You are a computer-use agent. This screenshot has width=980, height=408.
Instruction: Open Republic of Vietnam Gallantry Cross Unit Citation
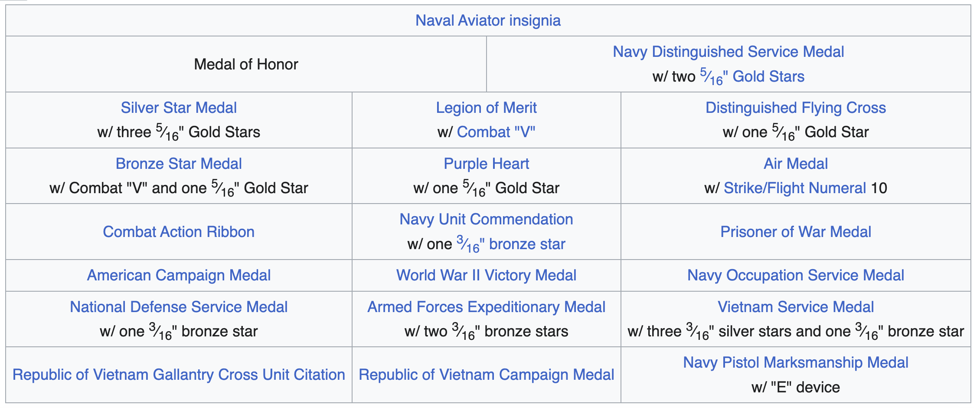click(179, 375)
